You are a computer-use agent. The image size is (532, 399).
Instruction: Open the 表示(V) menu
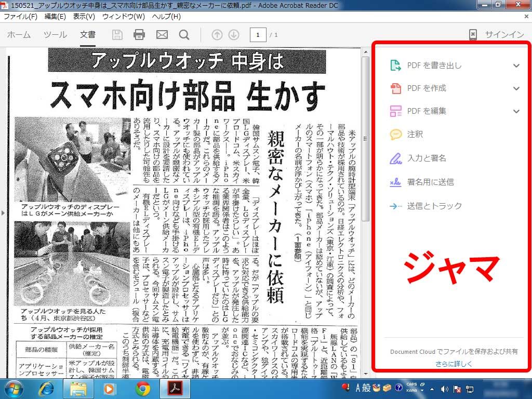click(x=84, y=16)
